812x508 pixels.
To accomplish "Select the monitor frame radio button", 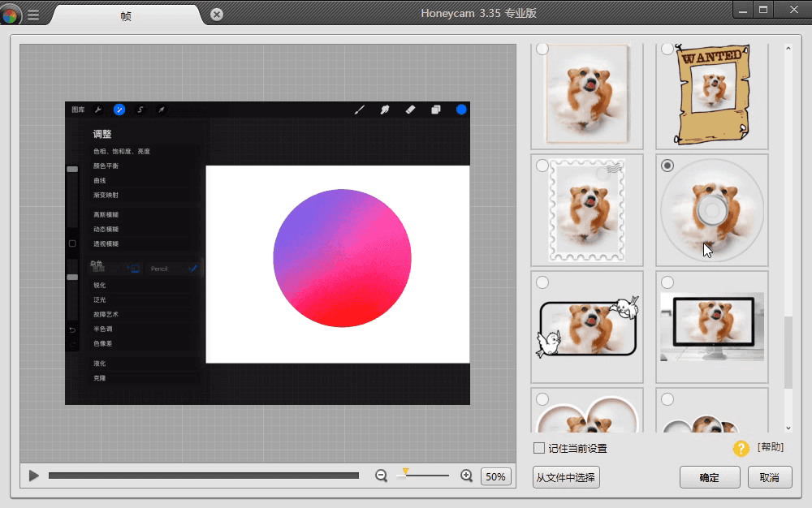I will [x=667, y=282].
